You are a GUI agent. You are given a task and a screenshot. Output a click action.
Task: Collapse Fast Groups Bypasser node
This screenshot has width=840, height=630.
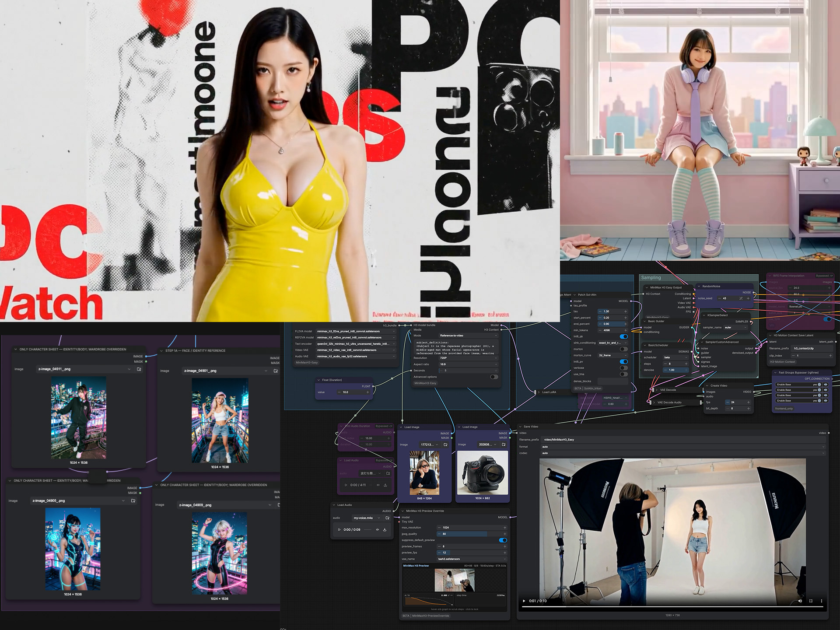tap(775, 373)
